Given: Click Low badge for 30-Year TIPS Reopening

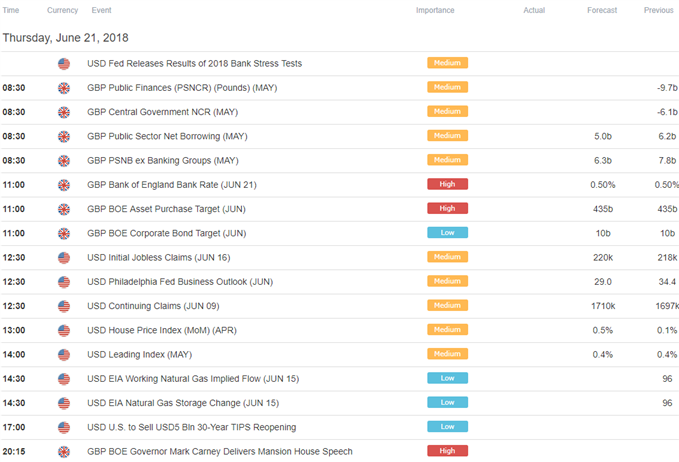Looking at the screenshot, I should [x=447, y=426].
